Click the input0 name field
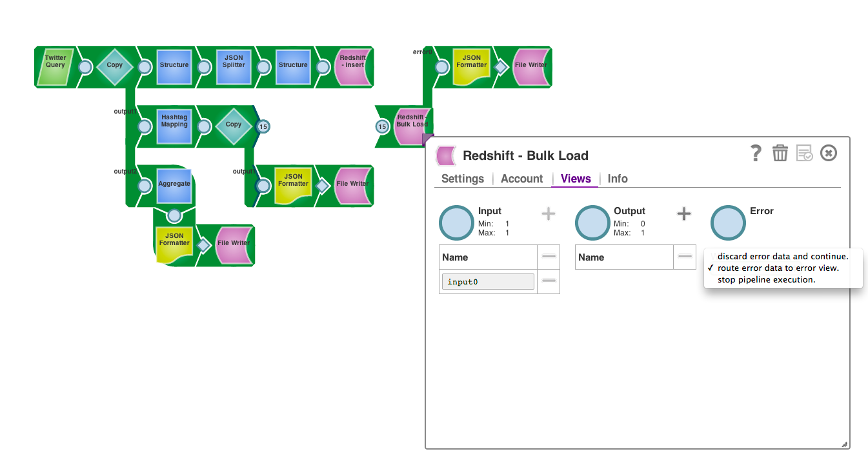The image size is (868, 467). [x=488, y=281]
